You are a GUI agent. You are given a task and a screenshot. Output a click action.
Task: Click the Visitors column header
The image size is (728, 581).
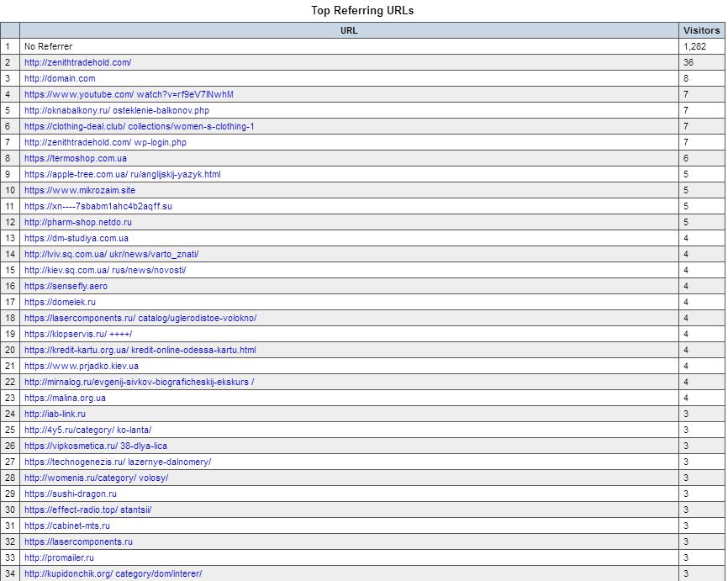point(702,30)
